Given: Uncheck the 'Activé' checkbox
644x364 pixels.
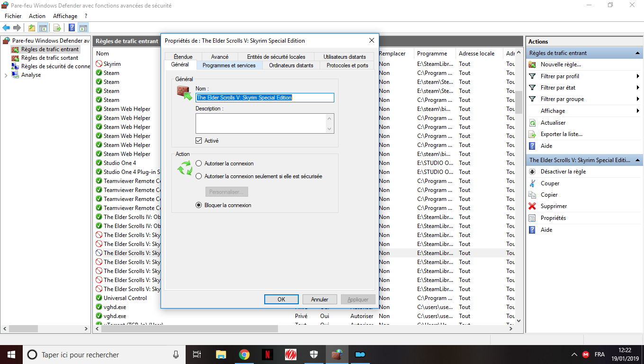Looking at the screenshot, I should pyautogui.click(x=199, y=141).
